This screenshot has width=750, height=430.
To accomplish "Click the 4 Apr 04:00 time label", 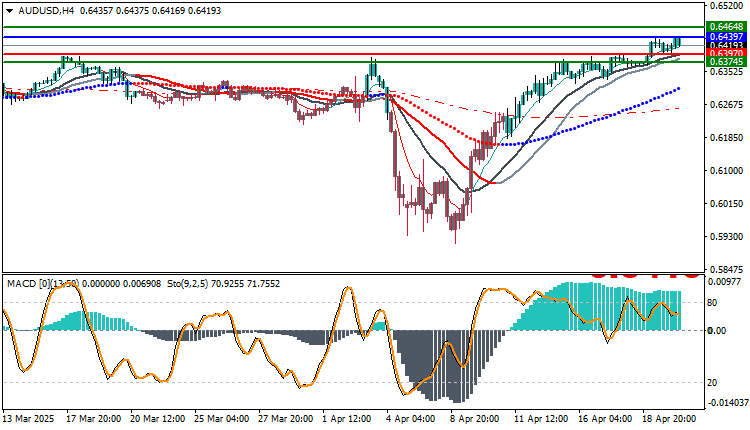I will (411, 419).
